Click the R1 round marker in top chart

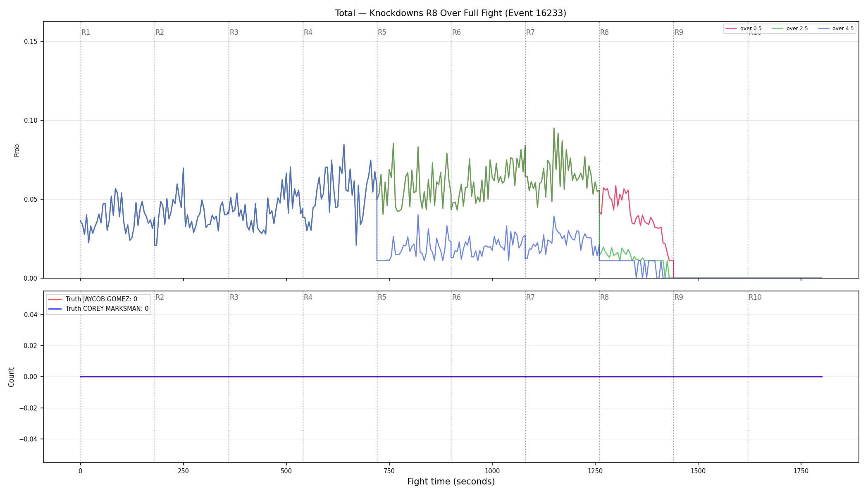[86, 32]
